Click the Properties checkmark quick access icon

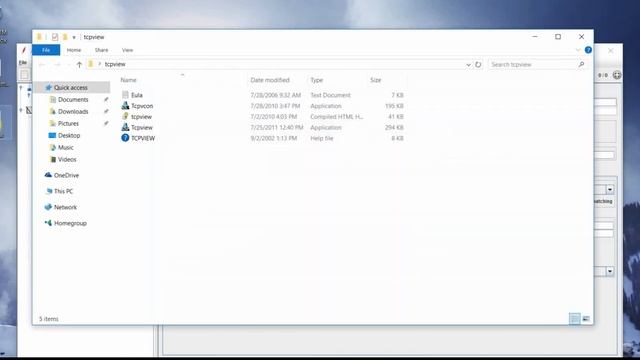click(55, 37)
